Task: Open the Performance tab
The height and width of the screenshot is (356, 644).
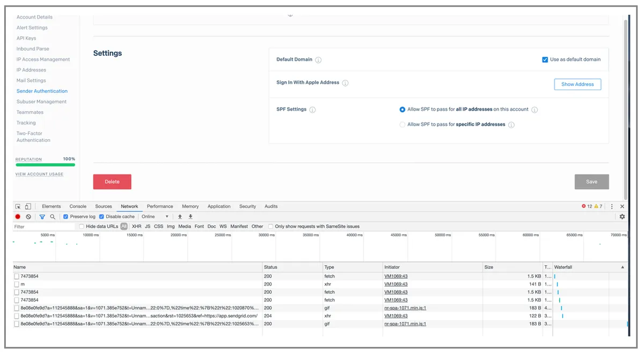Action: coord(160,206)
